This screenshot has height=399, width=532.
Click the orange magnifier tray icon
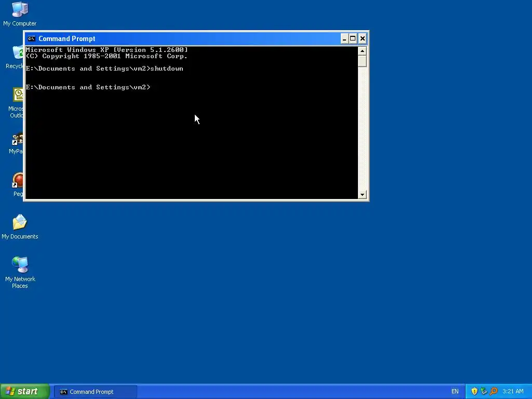(x=494, y=392)
